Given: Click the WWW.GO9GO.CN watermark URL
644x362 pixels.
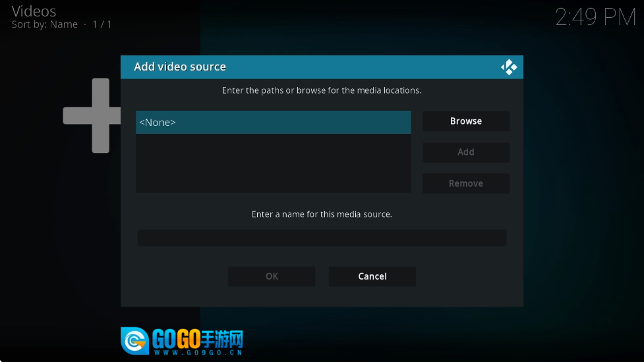Looking at the screenshot, I should tap(198, 353).
